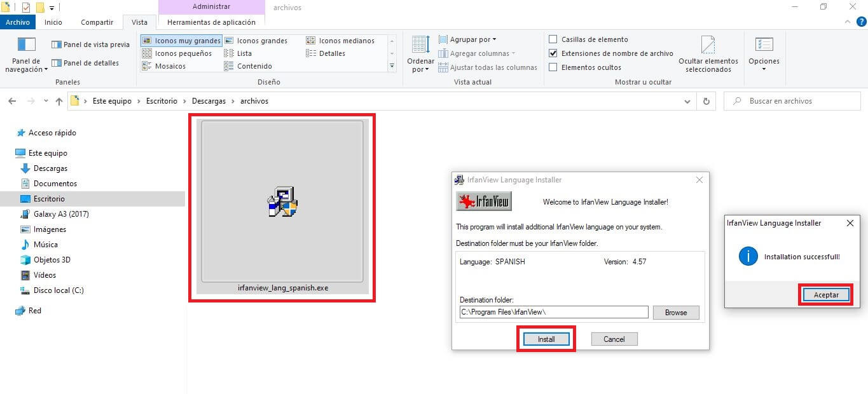Select Iconos grandes layout
This screenshot has height=394, width=868.
(256, 41)
